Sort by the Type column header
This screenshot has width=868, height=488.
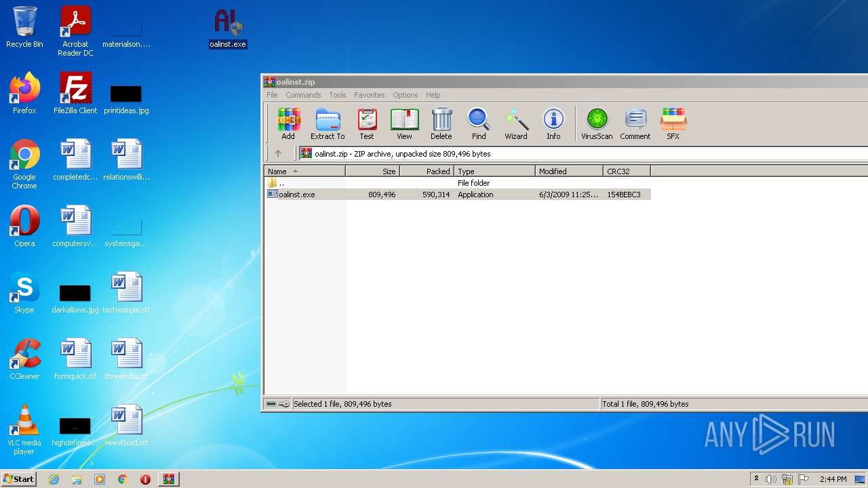point(495,171)
